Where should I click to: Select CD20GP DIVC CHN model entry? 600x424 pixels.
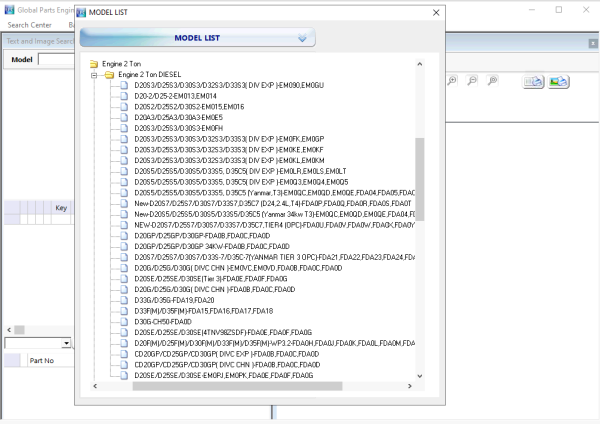click(227, 364)
